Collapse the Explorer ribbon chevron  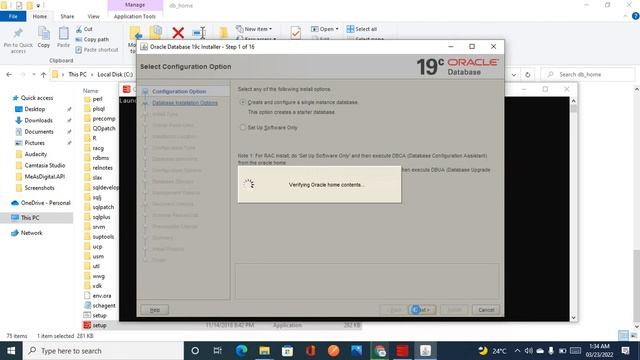click(x=625, y=16)
